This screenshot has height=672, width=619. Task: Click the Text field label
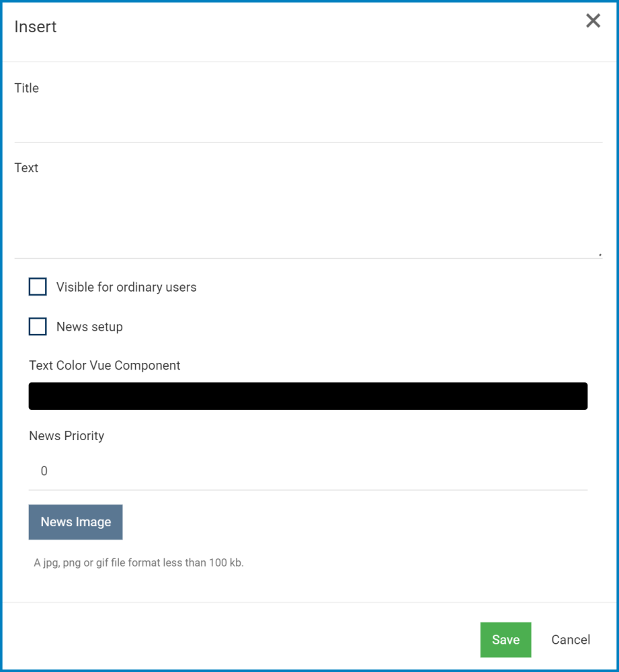tap(26, 168)
